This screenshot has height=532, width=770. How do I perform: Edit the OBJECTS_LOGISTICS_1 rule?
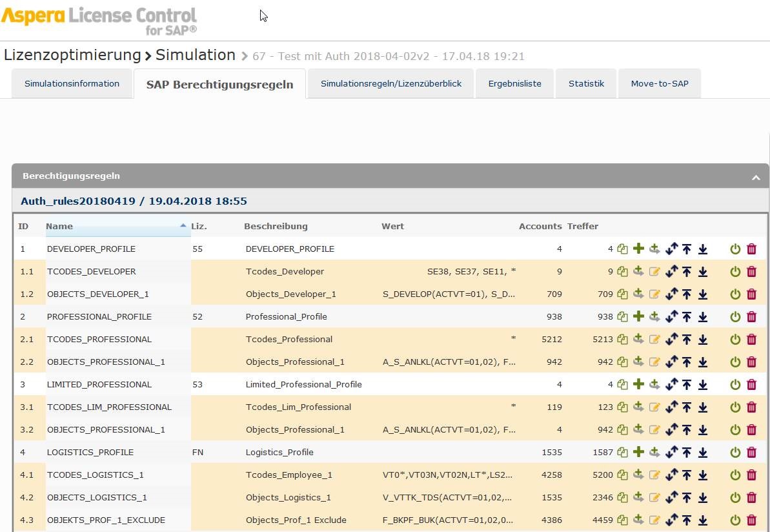click(655, 498)
